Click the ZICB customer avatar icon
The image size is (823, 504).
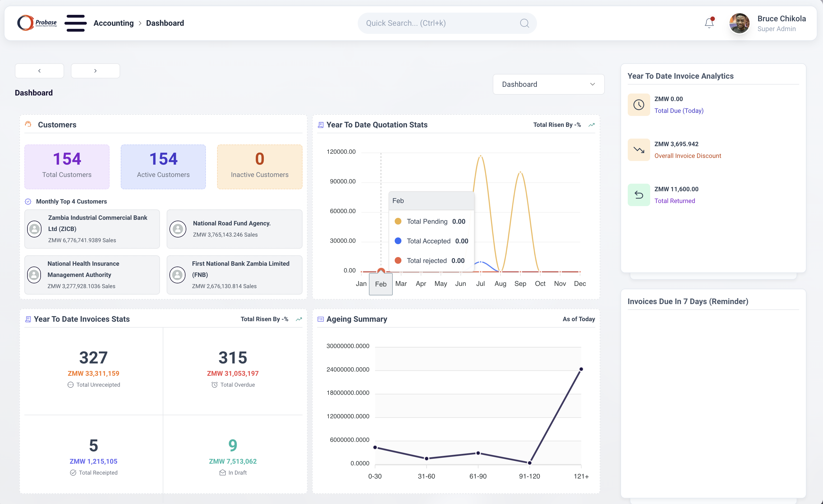click(x=34, y=229)
